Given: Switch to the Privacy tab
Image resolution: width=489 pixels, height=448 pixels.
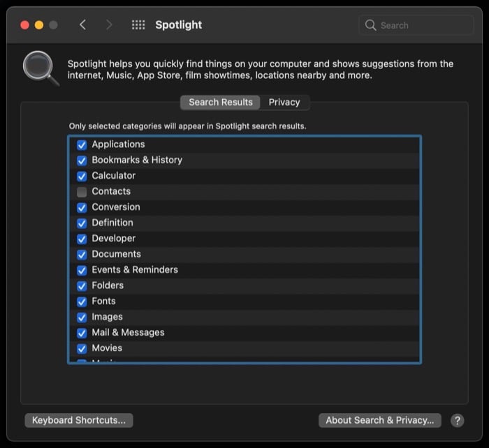Looking at the screenshot, I should pyautogui.click(x=284, y=103).
